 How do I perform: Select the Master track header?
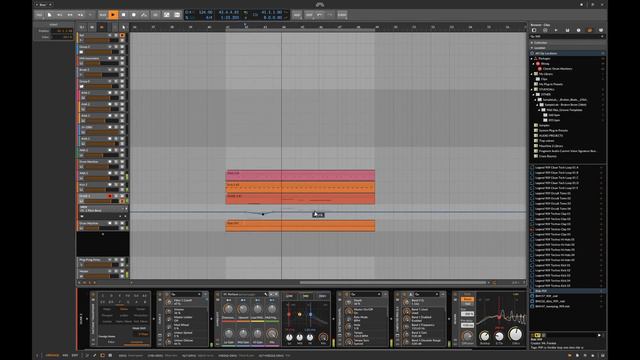point(102,273)
